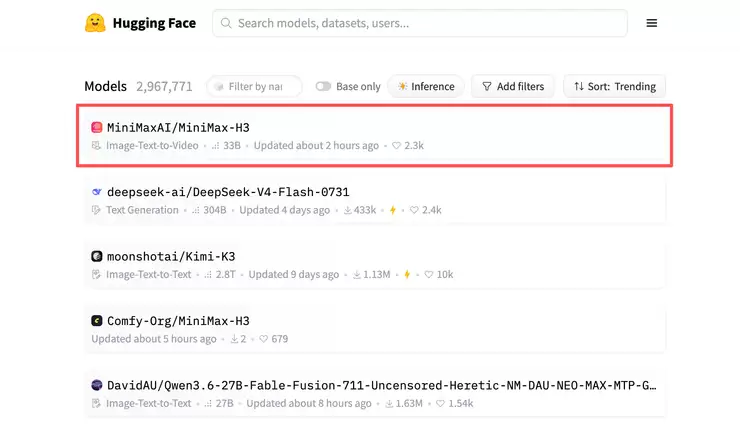Viewport: 740px width, 427px height.
Task: Click the parameter-size icon beside 2.8T
Action: point(208,275)
